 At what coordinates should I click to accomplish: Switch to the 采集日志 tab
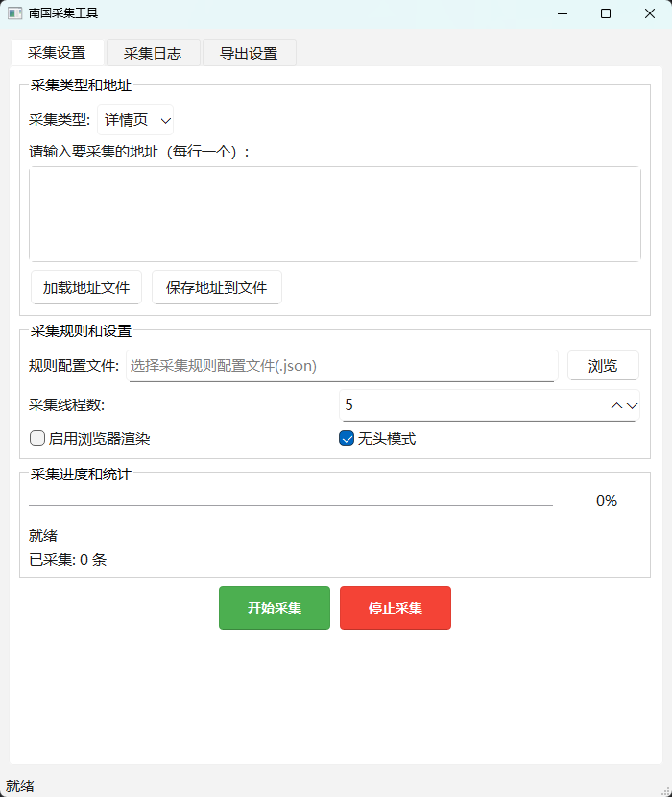[x=153, y=53]
